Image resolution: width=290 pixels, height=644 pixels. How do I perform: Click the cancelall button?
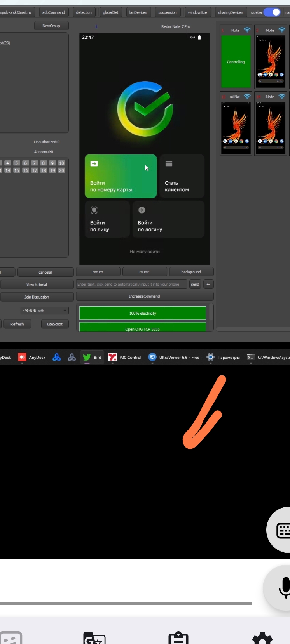(45, 272)
